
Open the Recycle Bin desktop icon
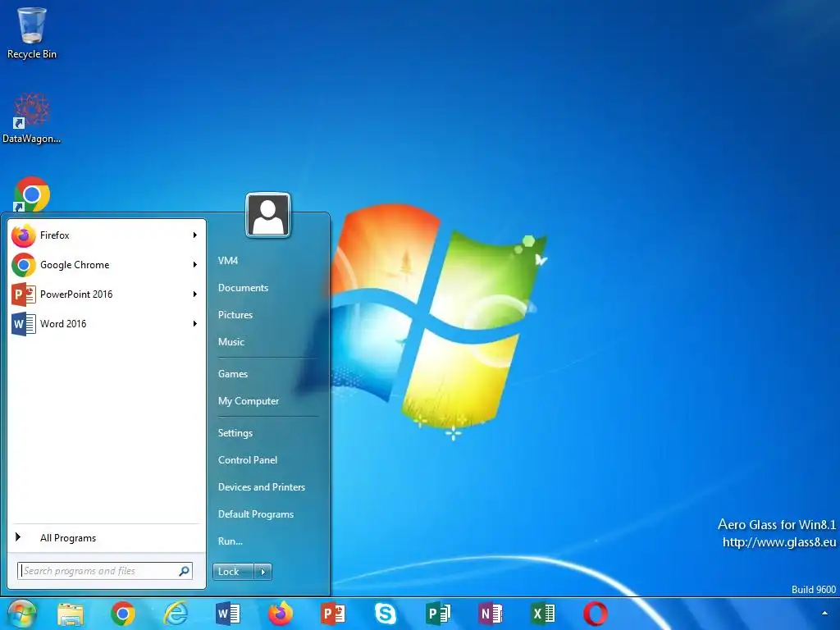tap(32, 33)
